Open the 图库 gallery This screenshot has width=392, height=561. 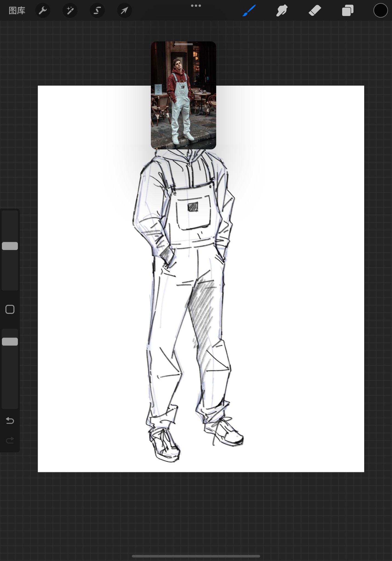click(x=17, y=11)
